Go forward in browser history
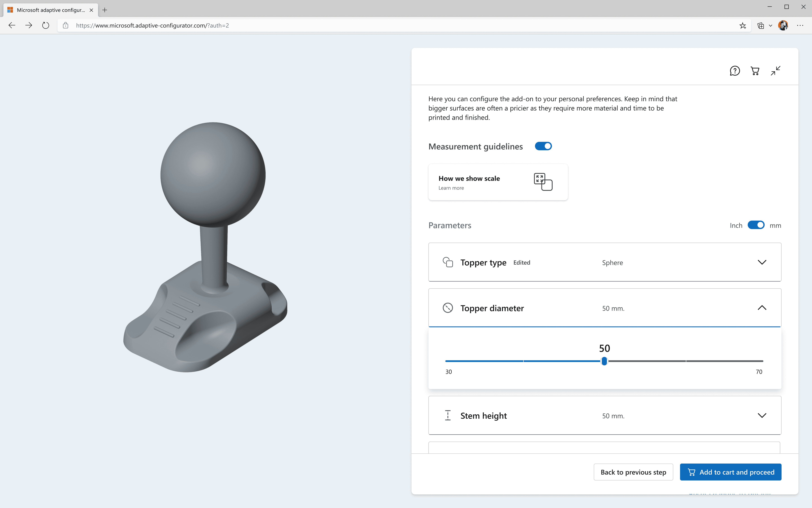The image size is (812, 508). pos(29,26)
